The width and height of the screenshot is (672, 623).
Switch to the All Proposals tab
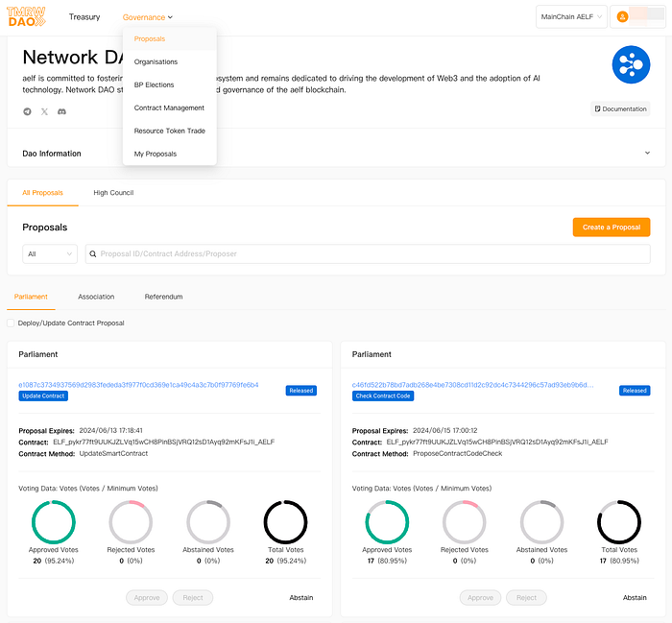pos(42,193)
